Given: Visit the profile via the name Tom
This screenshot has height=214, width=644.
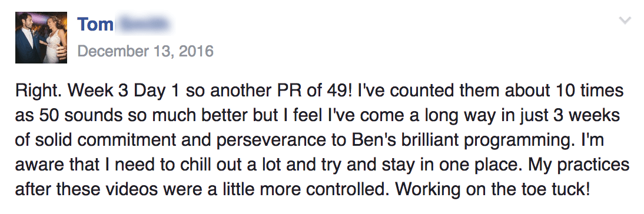Looking at the screenshot, I should coord(95,25).
